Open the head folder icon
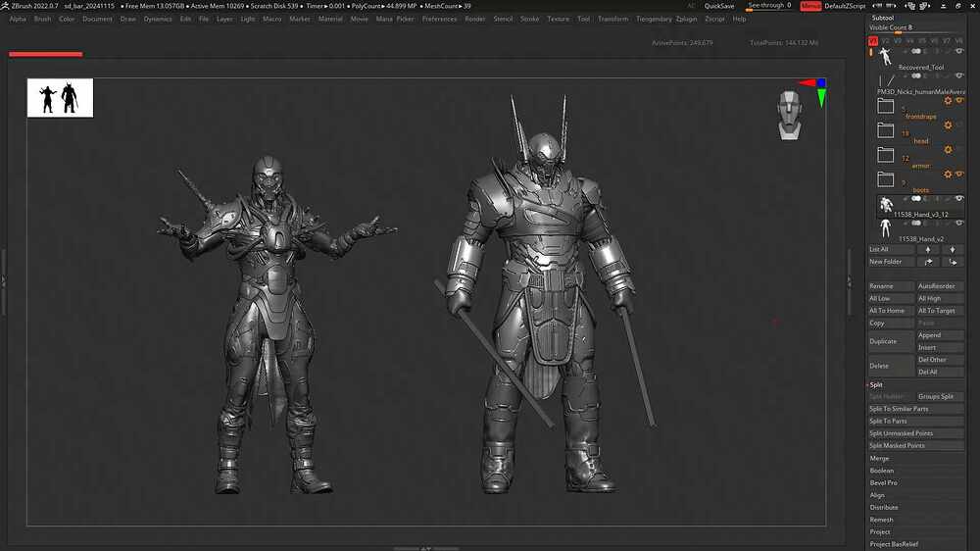The height and width of the screenshot is (551, 980). 885,130
